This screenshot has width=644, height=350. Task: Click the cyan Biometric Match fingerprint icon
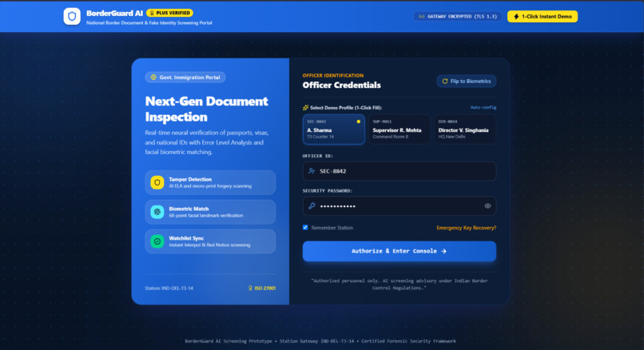(x=157, y=212)
